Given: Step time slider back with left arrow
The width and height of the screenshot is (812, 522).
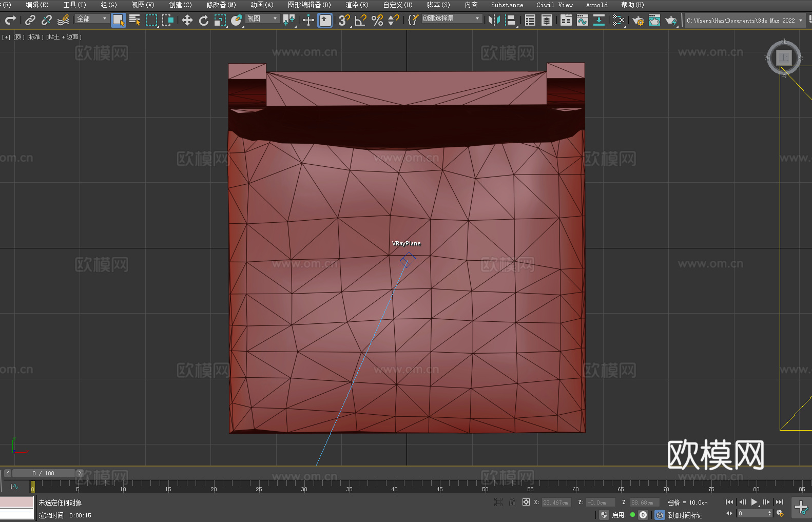Looking at the screenshot, I should coord(7,473).
